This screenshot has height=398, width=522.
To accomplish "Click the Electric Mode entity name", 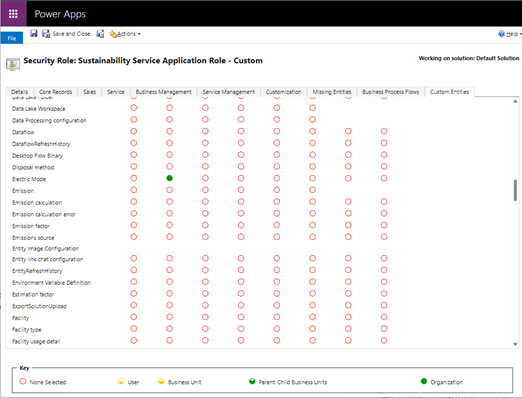I will 29,179.
